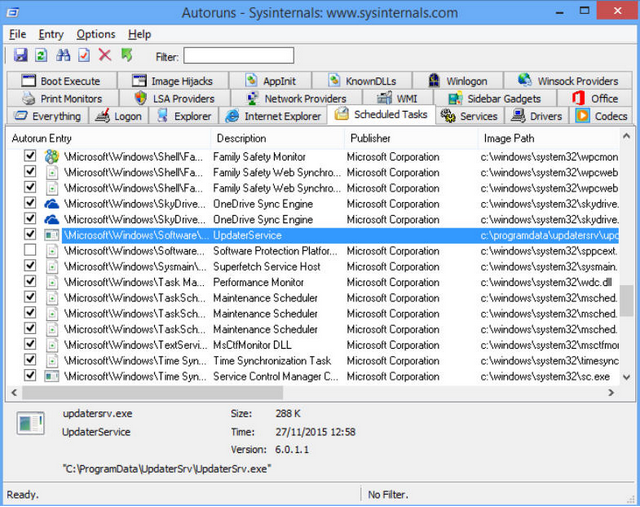This screenshot has width=640, height=507.
Task: Click the Find binoculars icon
Action: click(x=63, y=55)
